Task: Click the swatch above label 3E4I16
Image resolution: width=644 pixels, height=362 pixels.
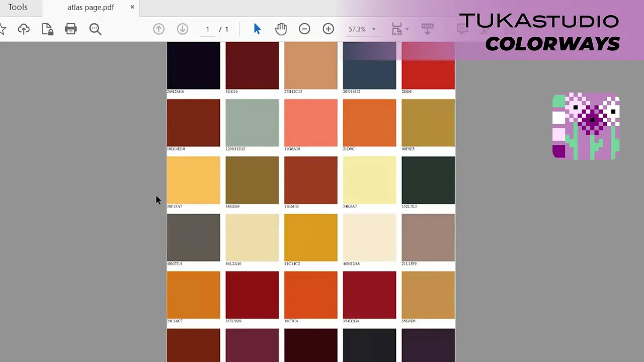Action: click(x=252, y=65)
